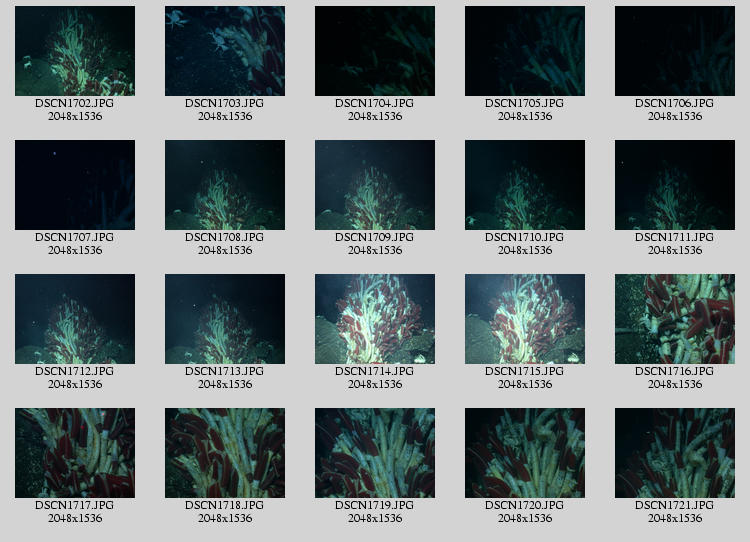Enlarge the DSCN1715.JPG tube worm photo
This screenshot has width=750, height=542.
point(525,319)
